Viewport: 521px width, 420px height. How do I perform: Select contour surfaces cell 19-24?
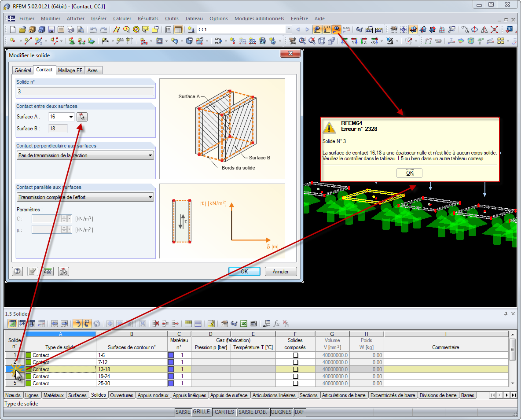coord(132,376)
